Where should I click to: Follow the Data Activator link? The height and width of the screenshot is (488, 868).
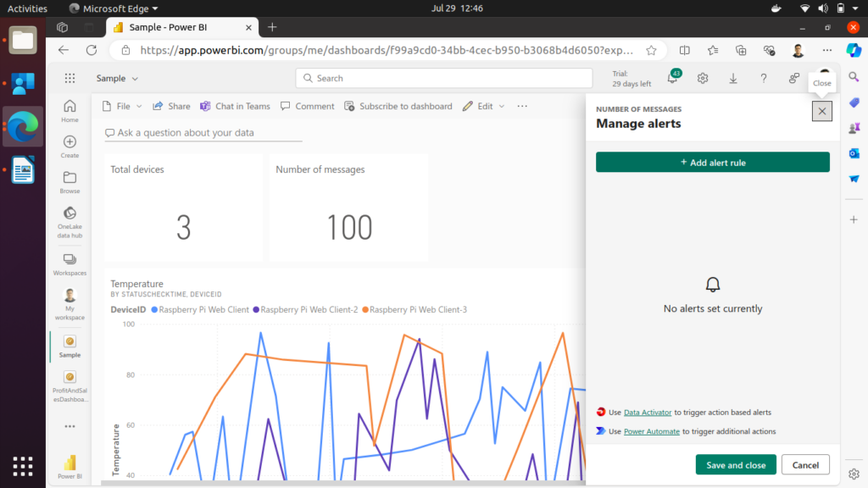point(648,413)
